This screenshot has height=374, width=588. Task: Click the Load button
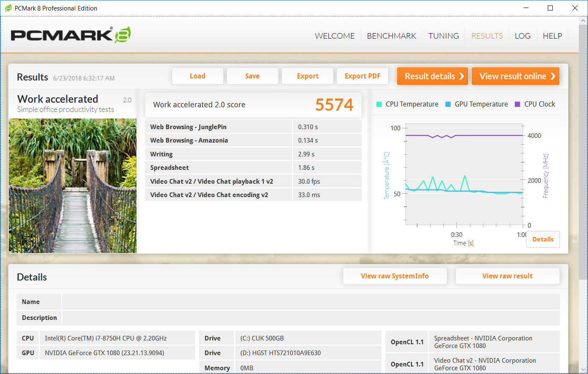(x=198, y=76)
